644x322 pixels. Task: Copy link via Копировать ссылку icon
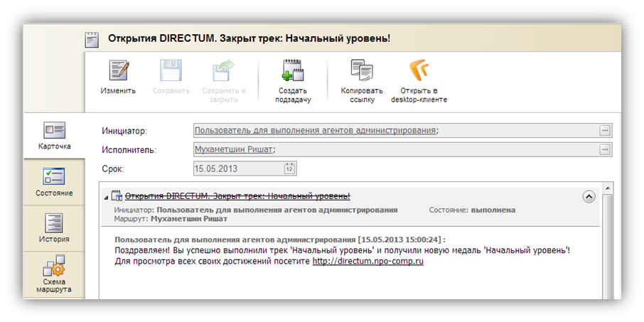[x=362, y=70]
